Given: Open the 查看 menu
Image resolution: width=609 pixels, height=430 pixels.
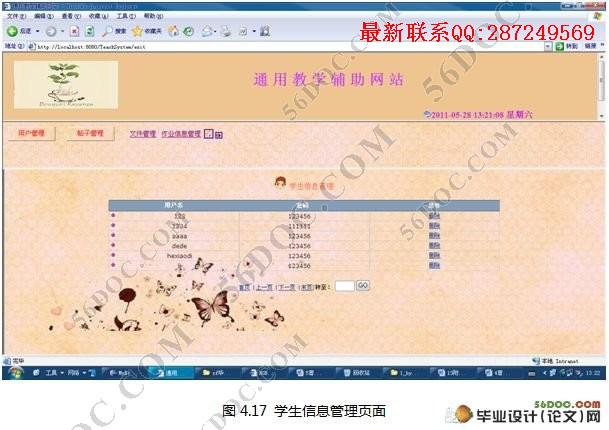Looking at the screenshot, I should click(71, 16).
